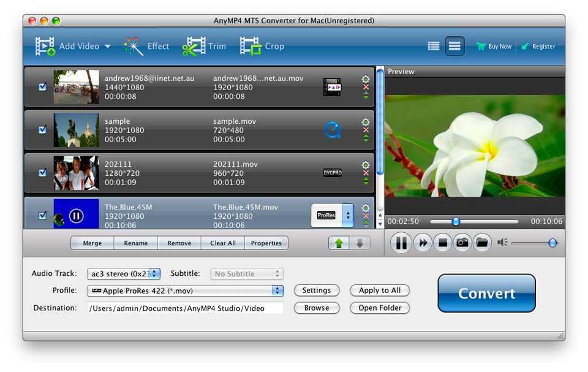Click Buy Now in the toolbar
The width and height of the screenshot is (588, 372).
(x=494, y=47)
